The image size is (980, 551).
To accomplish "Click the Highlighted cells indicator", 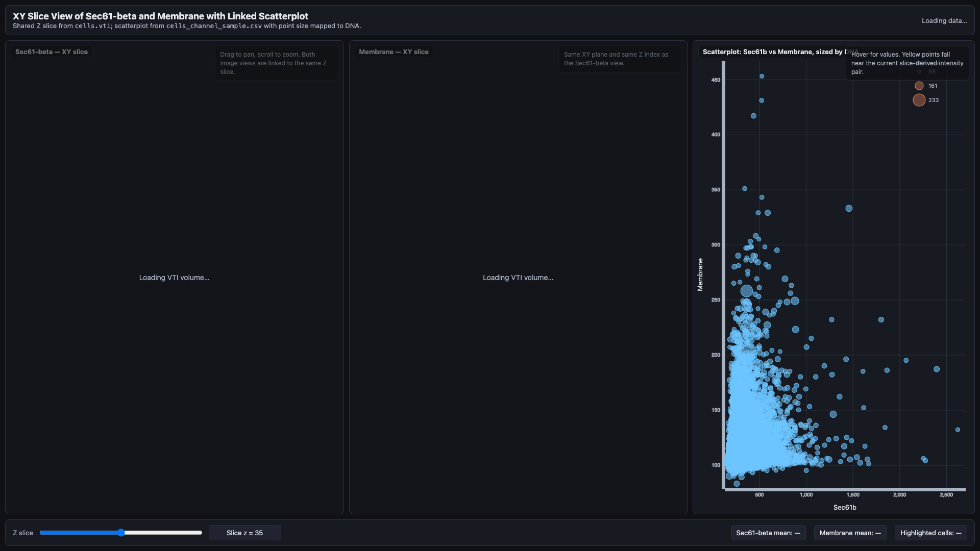I will (x=930, y=533).
